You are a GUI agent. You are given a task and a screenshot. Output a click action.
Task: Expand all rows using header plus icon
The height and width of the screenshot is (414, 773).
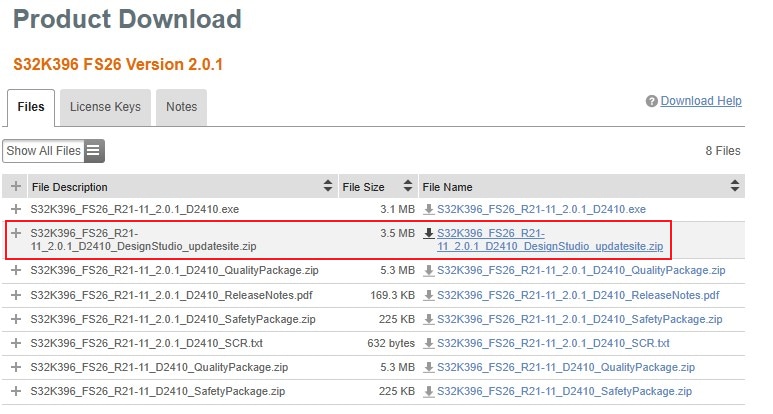pyautogui.click(x=15, y=186)
